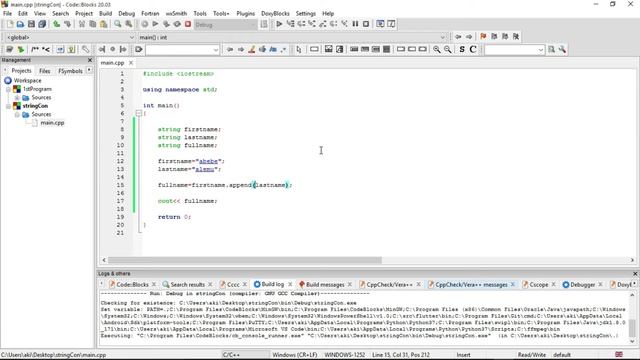Select the 1stProgram project in tree
This screenshot has height=360, width=640.
37,89
